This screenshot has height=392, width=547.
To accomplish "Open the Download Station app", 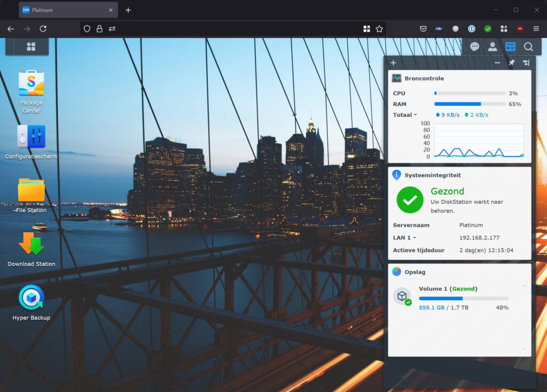I will point(31,244).
